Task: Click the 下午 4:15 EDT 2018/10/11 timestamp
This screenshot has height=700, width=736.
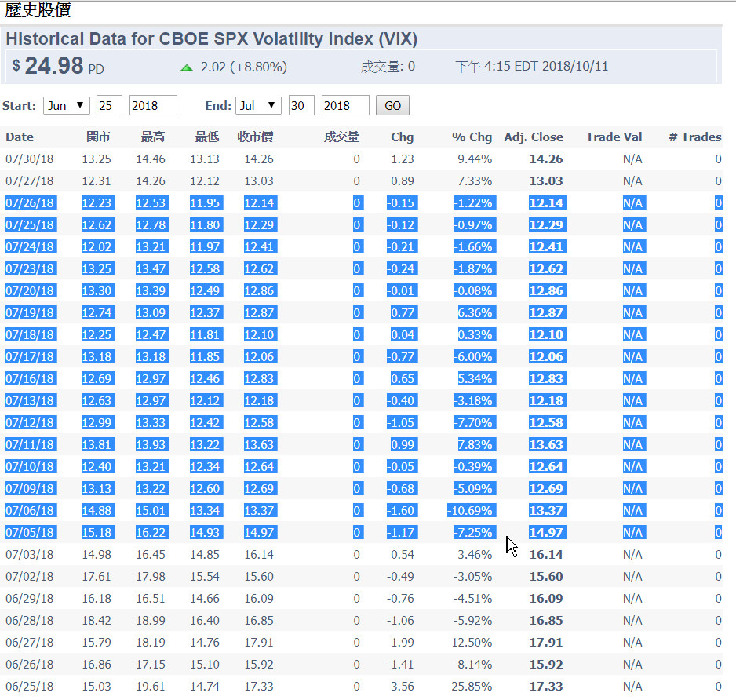Action: click(531, 66)
